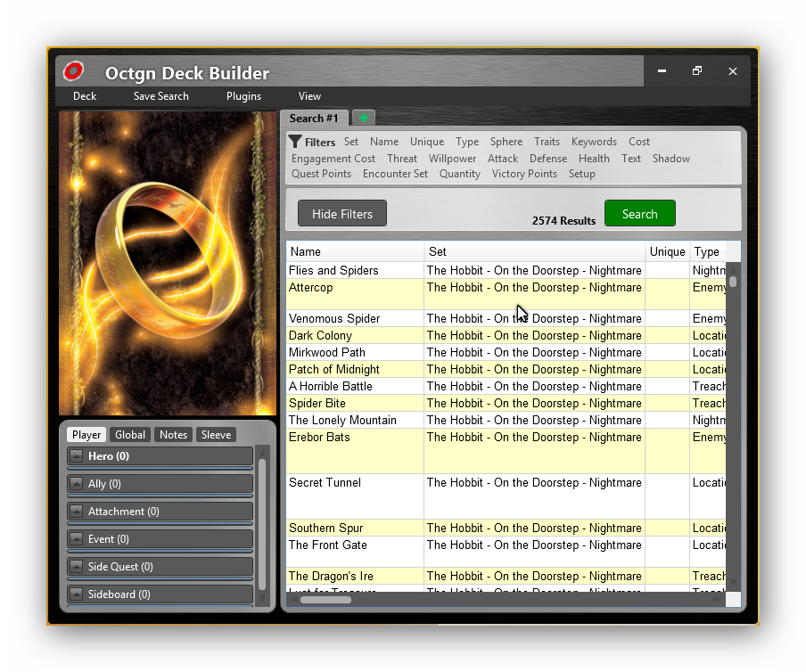The image size is (806, 672).
Task: Click the Filters funnel icon
Action: click(295, 142)
